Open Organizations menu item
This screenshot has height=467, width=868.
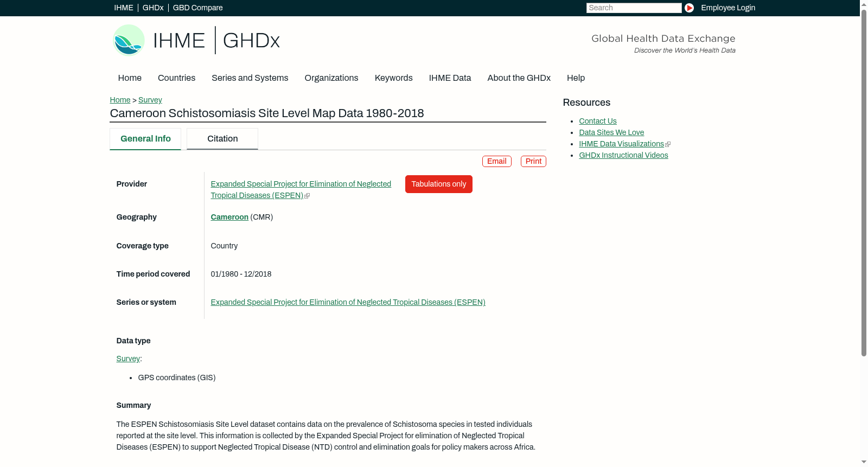pyautogui.click(x=331, y=78)
